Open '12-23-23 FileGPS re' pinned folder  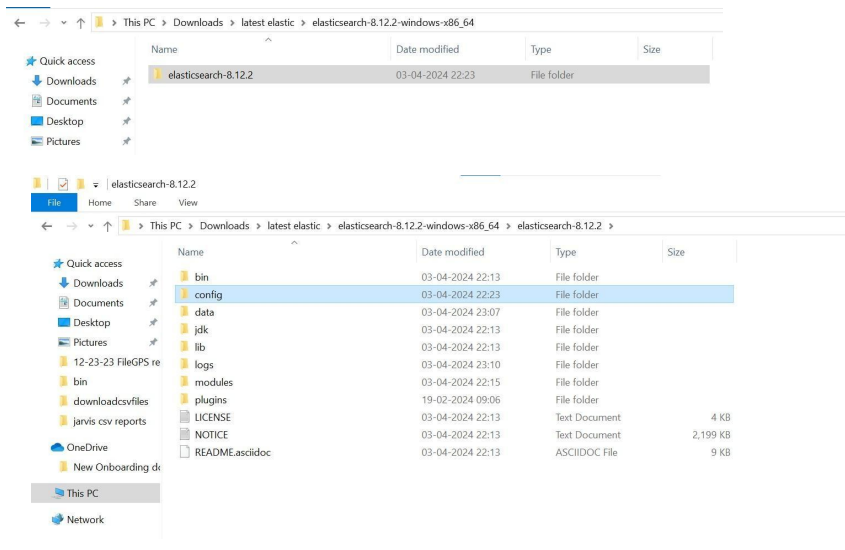(x=109, y=362)
